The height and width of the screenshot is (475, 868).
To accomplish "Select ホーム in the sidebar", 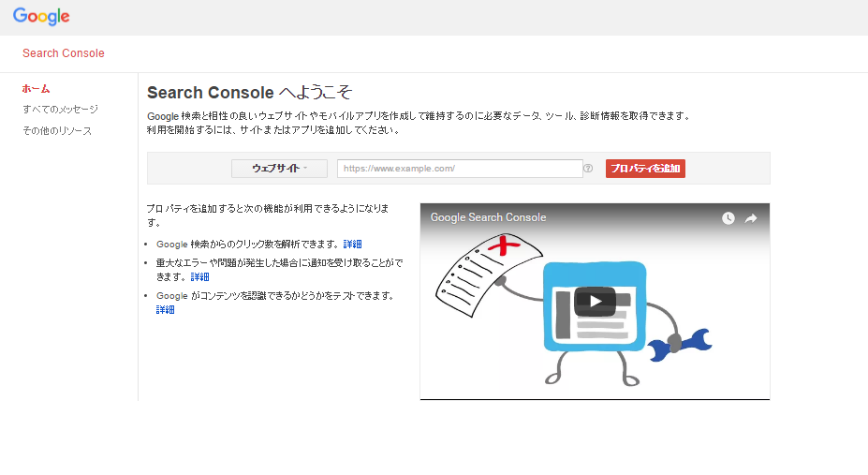I will pos(36,89).
